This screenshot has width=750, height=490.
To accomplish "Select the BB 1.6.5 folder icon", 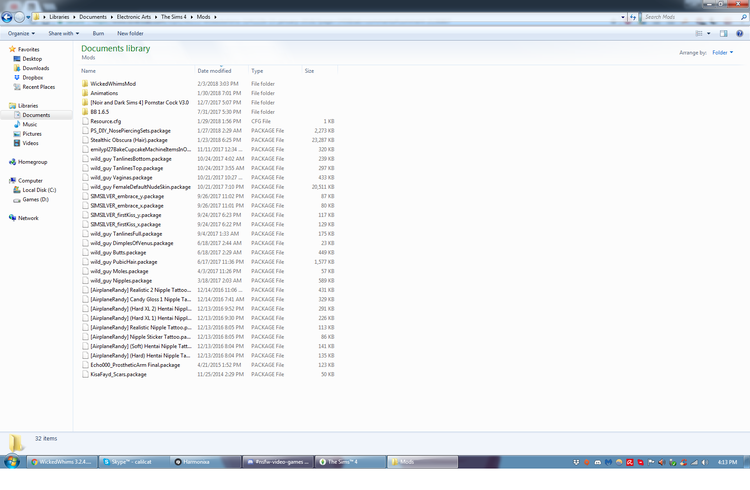I will tap(85, 112).
